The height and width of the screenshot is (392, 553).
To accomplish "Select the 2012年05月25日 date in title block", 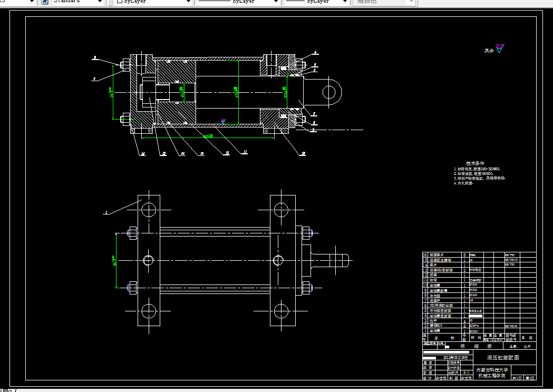I will (455, 357).
